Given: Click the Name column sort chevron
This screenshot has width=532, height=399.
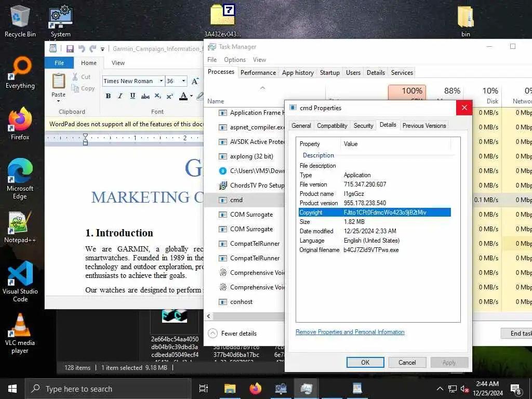Looking at the screenshot, I should point(262,88).
